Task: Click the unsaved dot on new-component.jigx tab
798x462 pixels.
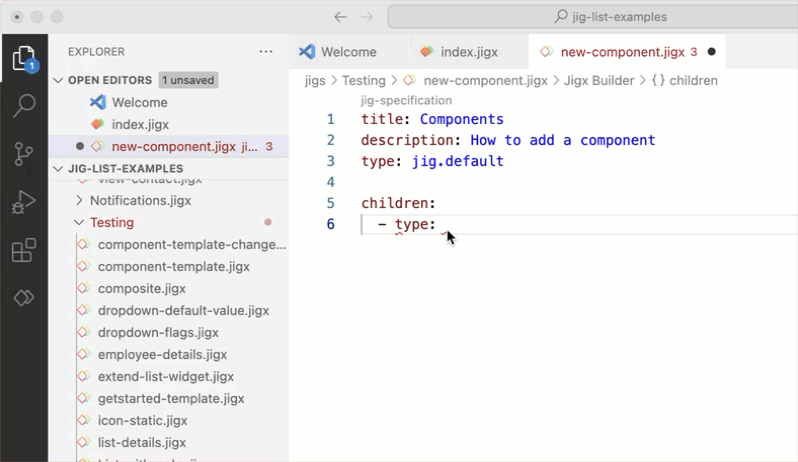Action: tap(711, 52)
